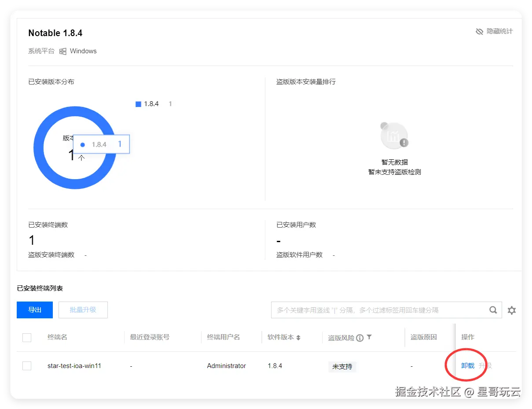Click the 已安装终端列表 section title
This screenshot has width=532, height=409.
click(x=40, y=288)
